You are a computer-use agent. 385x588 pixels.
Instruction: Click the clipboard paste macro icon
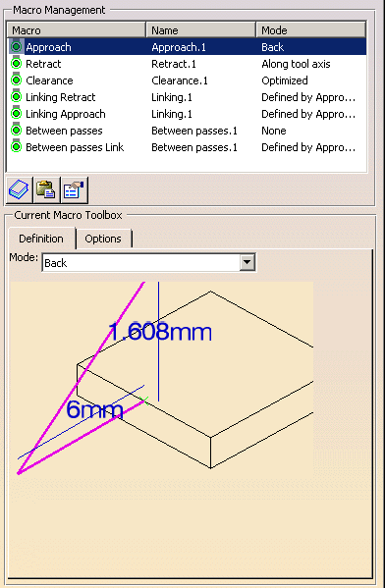click(x=46, y=189)
